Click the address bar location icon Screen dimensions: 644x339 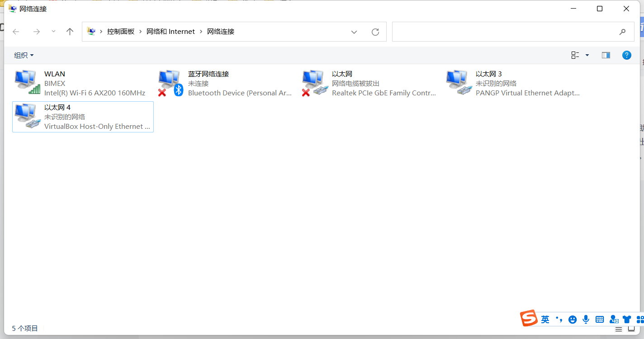pos(91,32)
